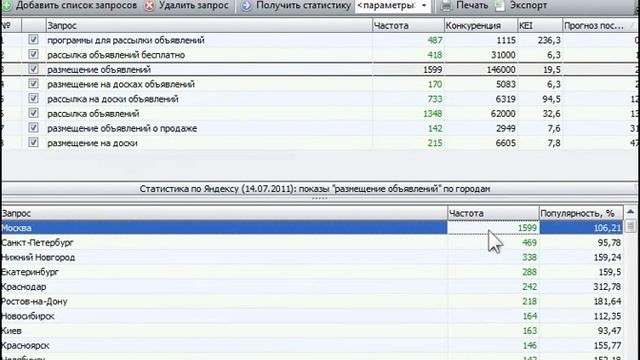Click KEI value 236,3
Image resolution: width=640 pixels, height=360 pixels.
549,40
